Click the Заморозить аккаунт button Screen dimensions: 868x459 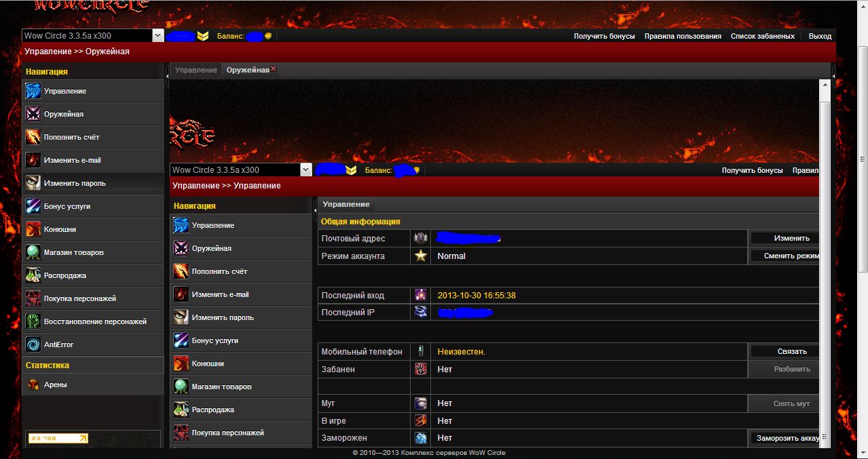click(785, 438)
